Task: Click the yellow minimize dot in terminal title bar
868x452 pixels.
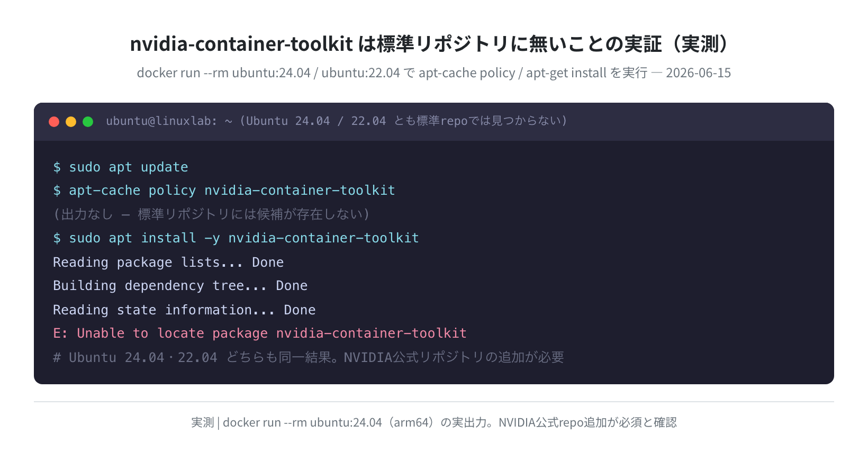Action: 71,122
